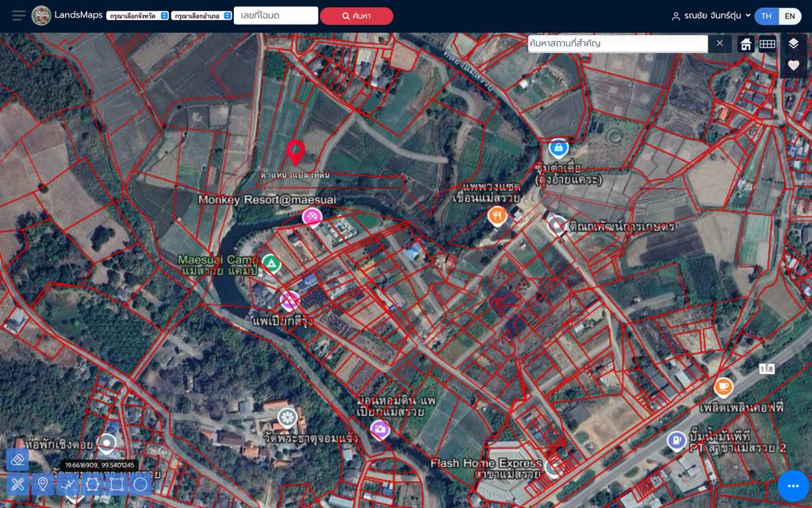
Task: Click the crossed pencil and ruler tool
Action: (x=17, y=485)
